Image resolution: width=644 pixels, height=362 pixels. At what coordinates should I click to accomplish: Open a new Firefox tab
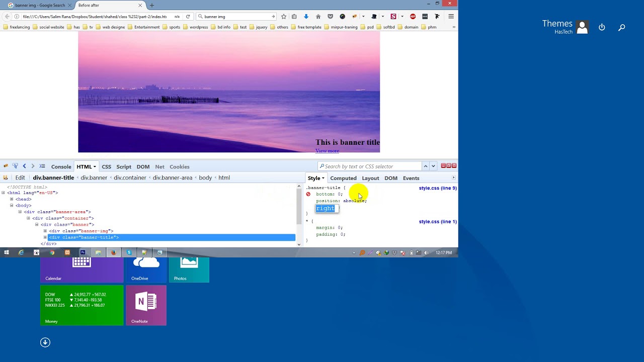coord(151,6)
